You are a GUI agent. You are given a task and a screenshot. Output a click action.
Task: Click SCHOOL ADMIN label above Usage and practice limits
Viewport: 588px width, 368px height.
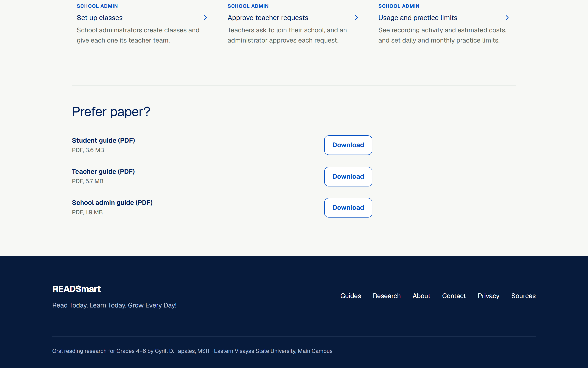[x=399, y=6]
